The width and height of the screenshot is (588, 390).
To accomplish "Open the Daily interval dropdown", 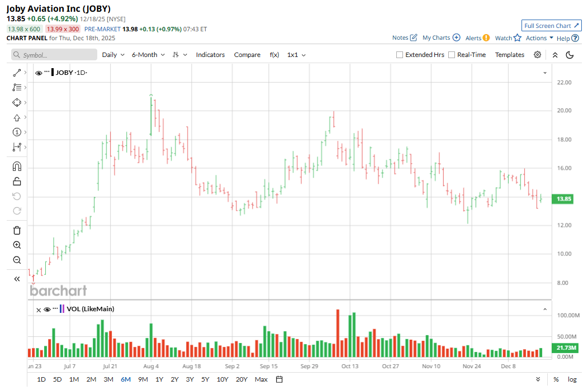I will [113, 55].
